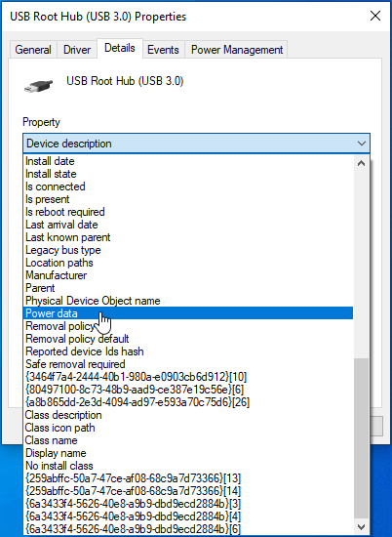Image resolution: width=392 pixels, height=537 pixels.
Task: Select Power data in the property list
Action: (189, 313)
